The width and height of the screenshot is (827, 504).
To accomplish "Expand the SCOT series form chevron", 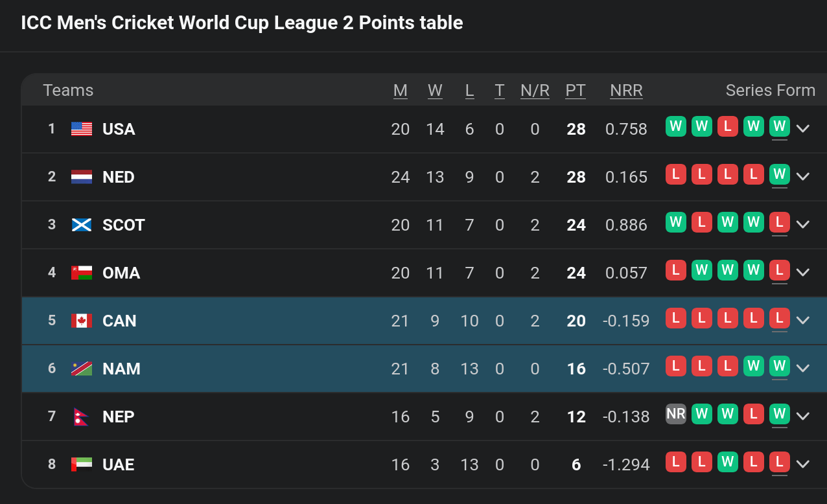I will (x=803, y=224).
